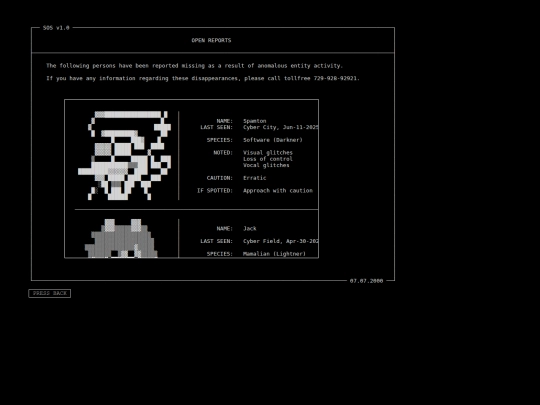This screenshot has width=540, height=405.
Task: Click the 'following persons have been reported missing' sentence
Action: [195, 66]
